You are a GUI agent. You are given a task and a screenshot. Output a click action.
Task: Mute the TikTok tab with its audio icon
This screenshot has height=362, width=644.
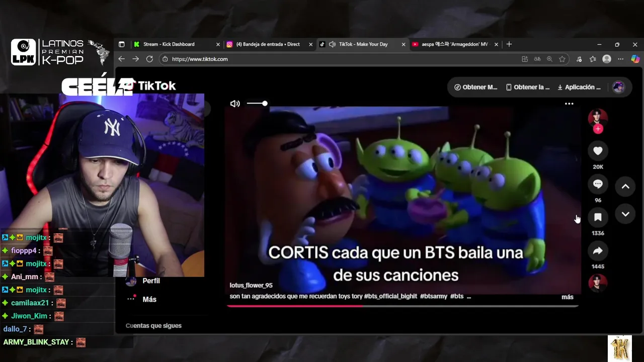pyautogui.click(x=332, y=44)
